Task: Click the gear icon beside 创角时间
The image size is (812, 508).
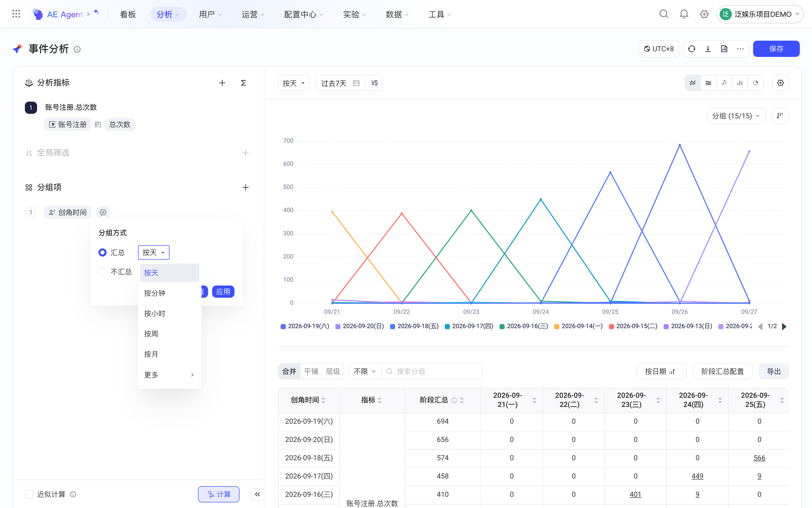Action: 103,212
